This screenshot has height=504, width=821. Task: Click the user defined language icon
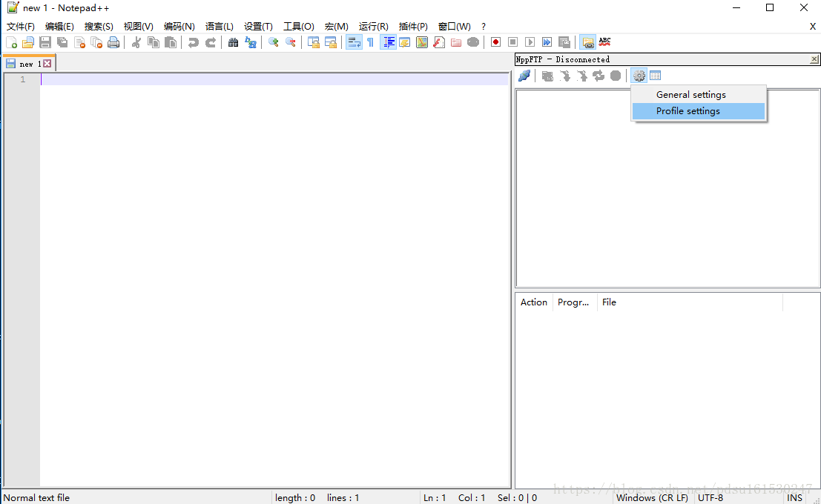(405, 42)
